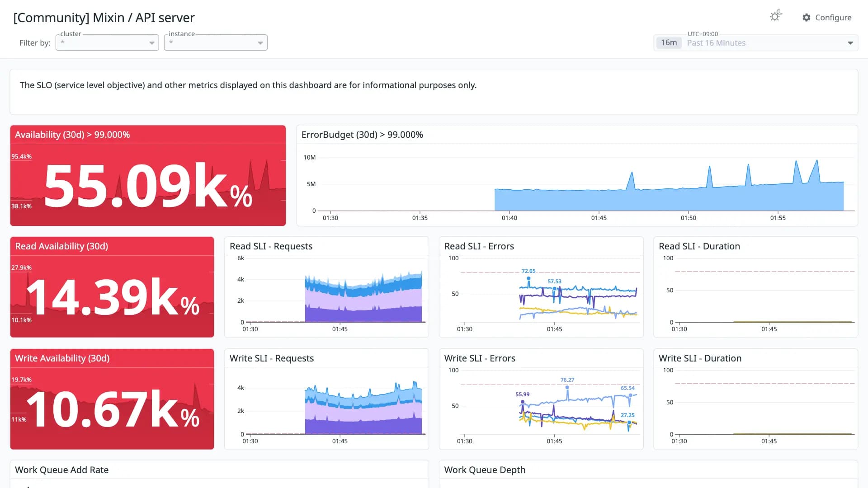The width and height of the screenshot is (868, 488).
Task: Click the 'Read SLI - Duration' panel title
Action: tap(699, 246)
